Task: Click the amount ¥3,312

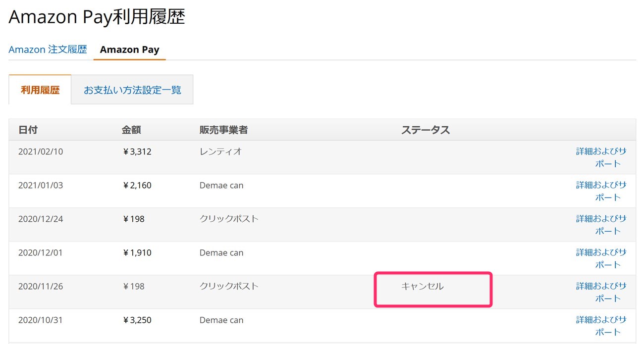Action: [137, 151]
